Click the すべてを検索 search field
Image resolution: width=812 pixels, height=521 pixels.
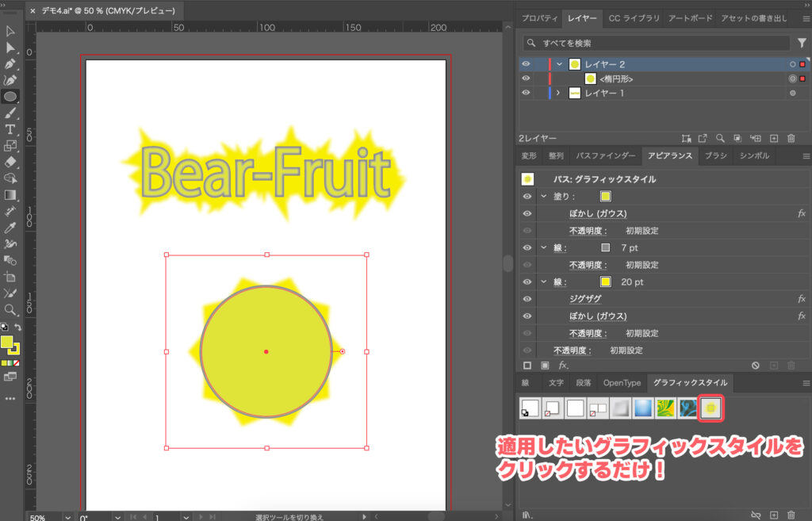658,43
